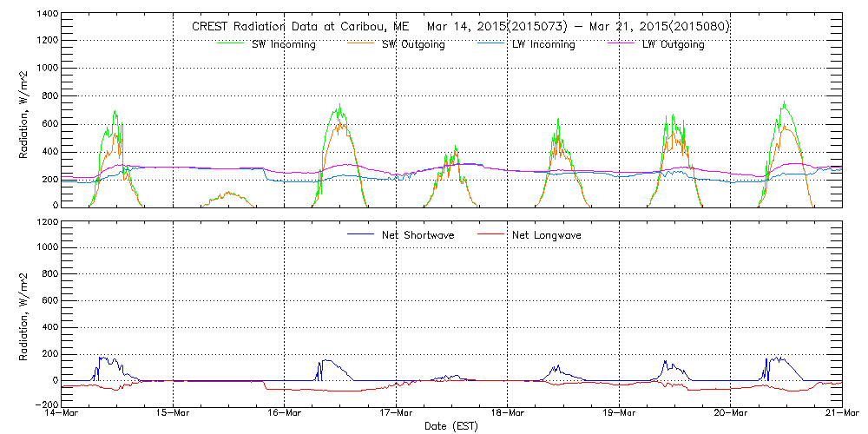Click the SW Incoming legend label

pos(283,44)
